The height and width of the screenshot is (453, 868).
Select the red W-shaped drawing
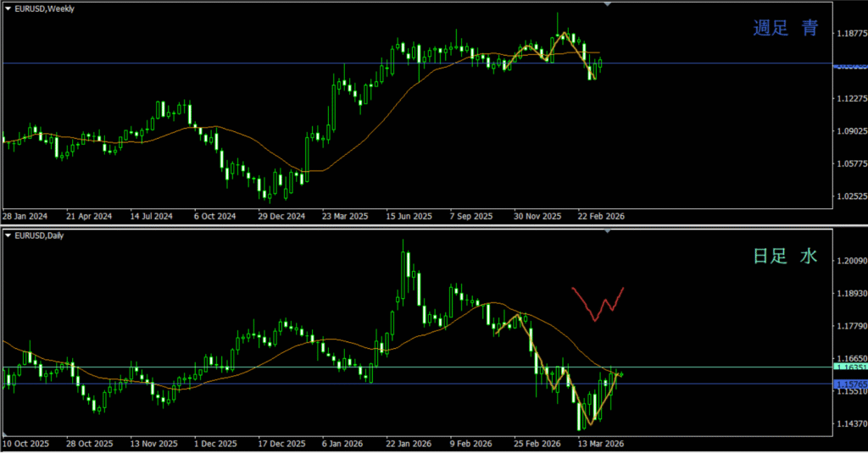(598, 303)
